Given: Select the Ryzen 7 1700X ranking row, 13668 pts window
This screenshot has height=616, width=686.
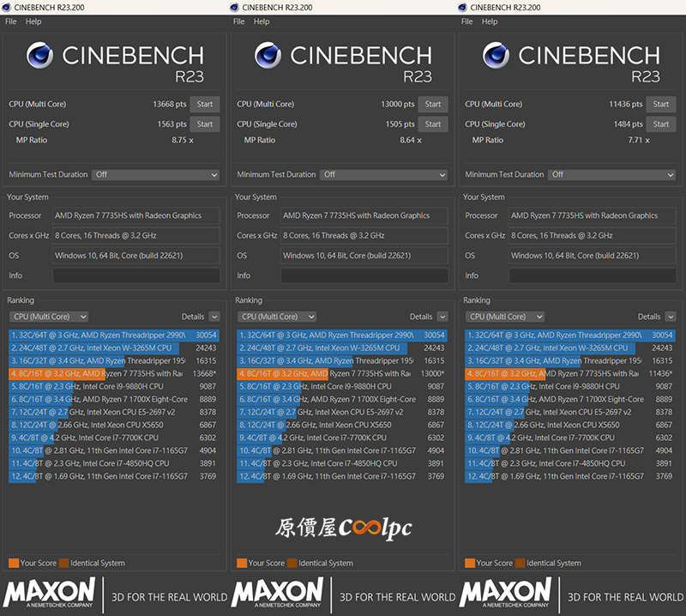Looking at the screenshot, I should [x=114, y=399].
